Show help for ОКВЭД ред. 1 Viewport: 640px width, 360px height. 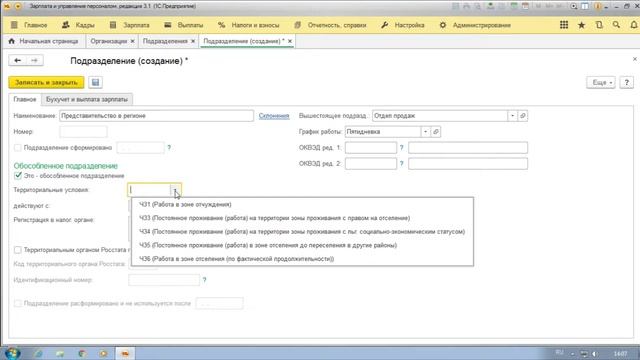coord(401,148)
